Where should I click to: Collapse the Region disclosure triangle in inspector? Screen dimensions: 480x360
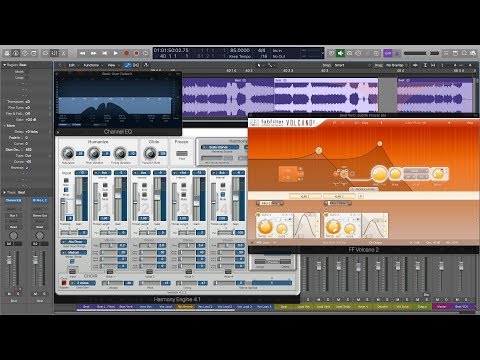pyautogui.click(x=5, y=65)
